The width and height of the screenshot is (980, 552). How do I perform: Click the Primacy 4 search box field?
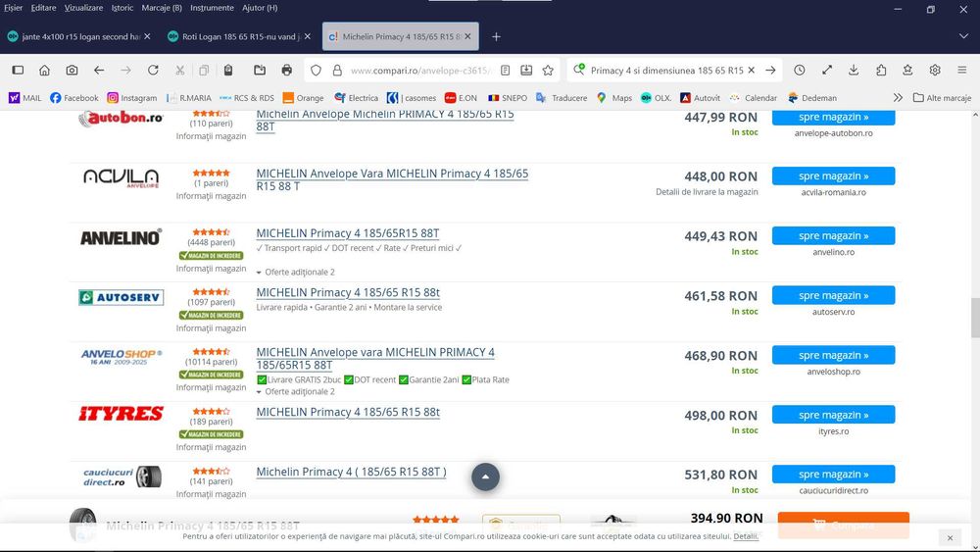666,70
